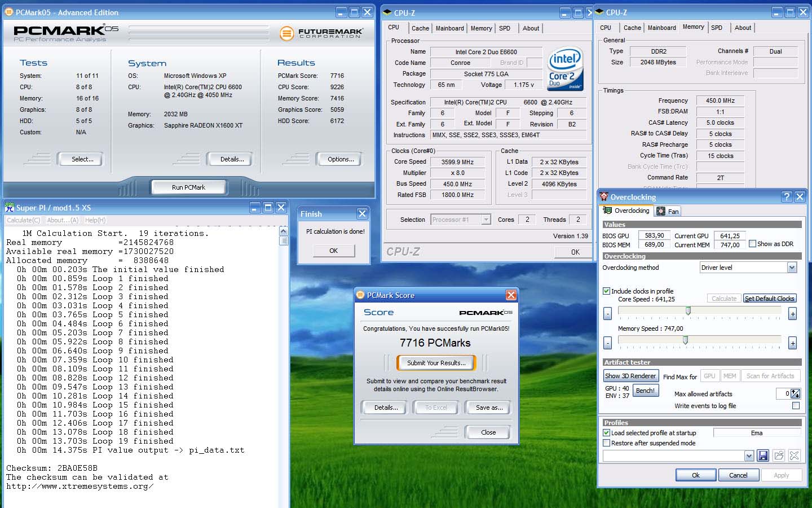Click Options... button in PCMark05
The height and width of the screenshot is (508, 812).
pos(341,160)
